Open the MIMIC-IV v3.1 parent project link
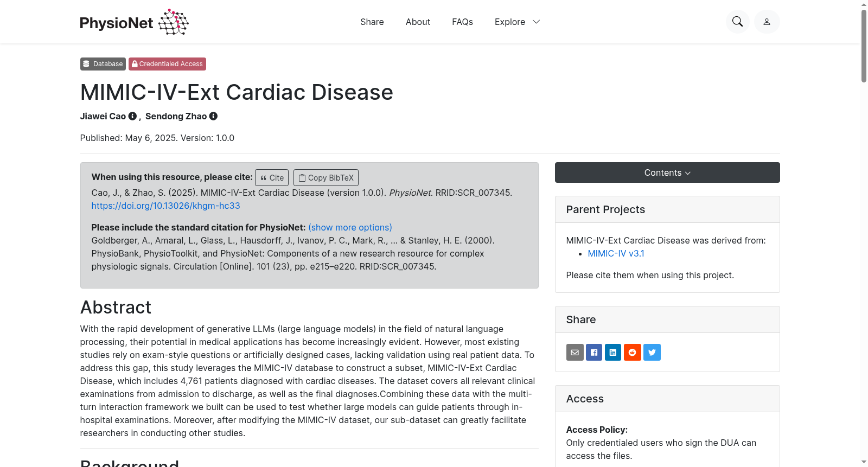The height and width of the screenshot is (467, 868). 616,253
